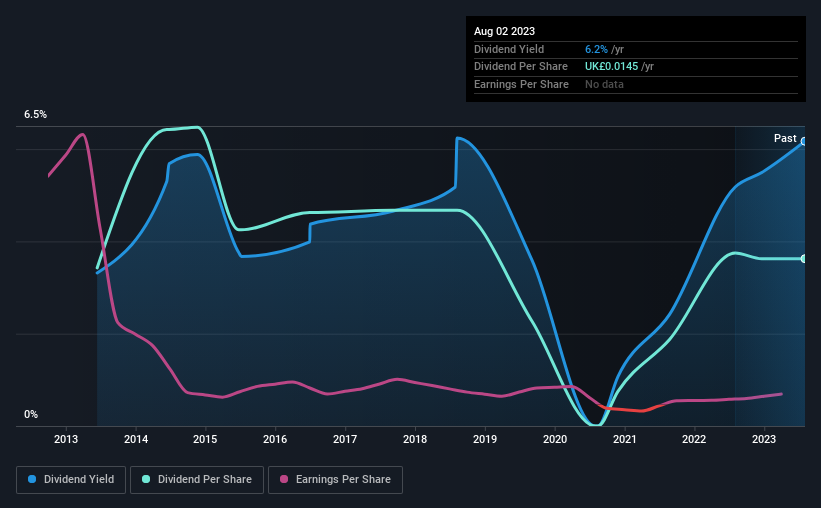The height and width of the screenshot is (508, 821).
Task: Click the pink Earnings Per Share legend dot
Action: [x=284, y=479]
